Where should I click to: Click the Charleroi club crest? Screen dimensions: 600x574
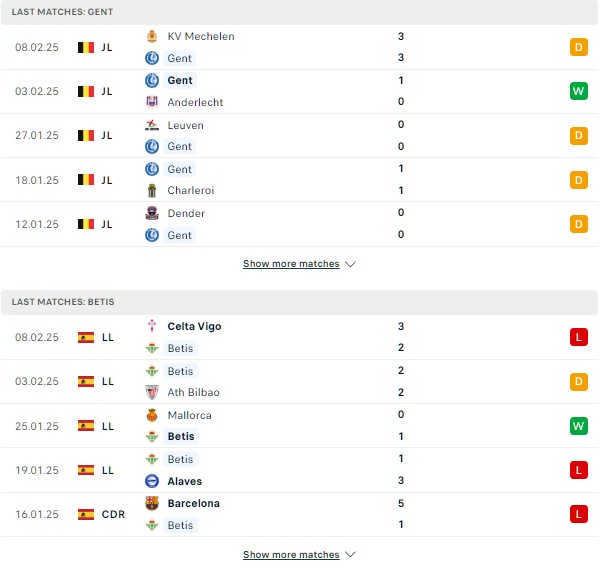tap(152, 190)
